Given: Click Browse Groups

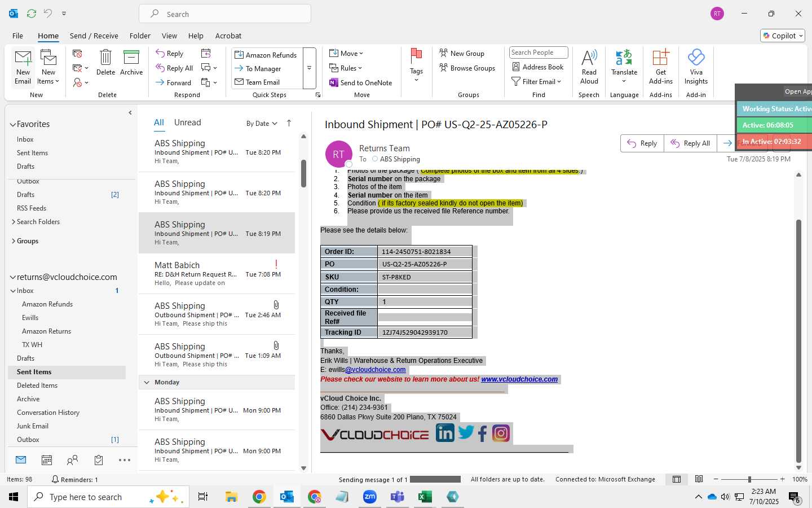Looking at the screenshot, I should click(467, 68).
